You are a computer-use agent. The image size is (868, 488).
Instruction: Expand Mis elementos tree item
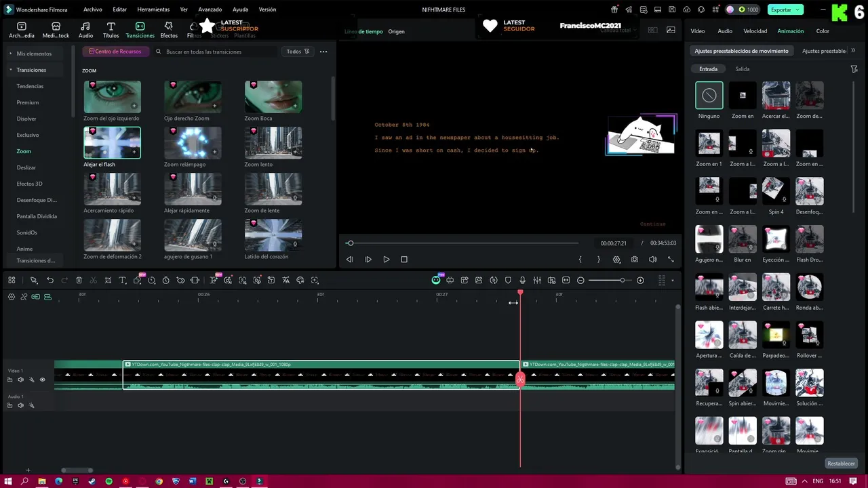[x=11, y=54]
